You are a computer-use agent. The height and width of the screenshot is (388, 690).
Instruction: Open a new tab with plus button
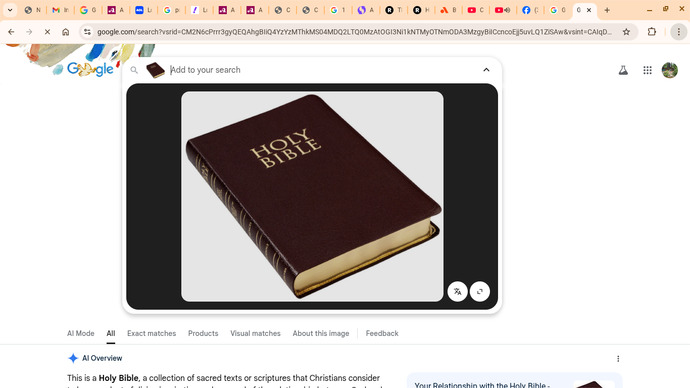point(607,10)
